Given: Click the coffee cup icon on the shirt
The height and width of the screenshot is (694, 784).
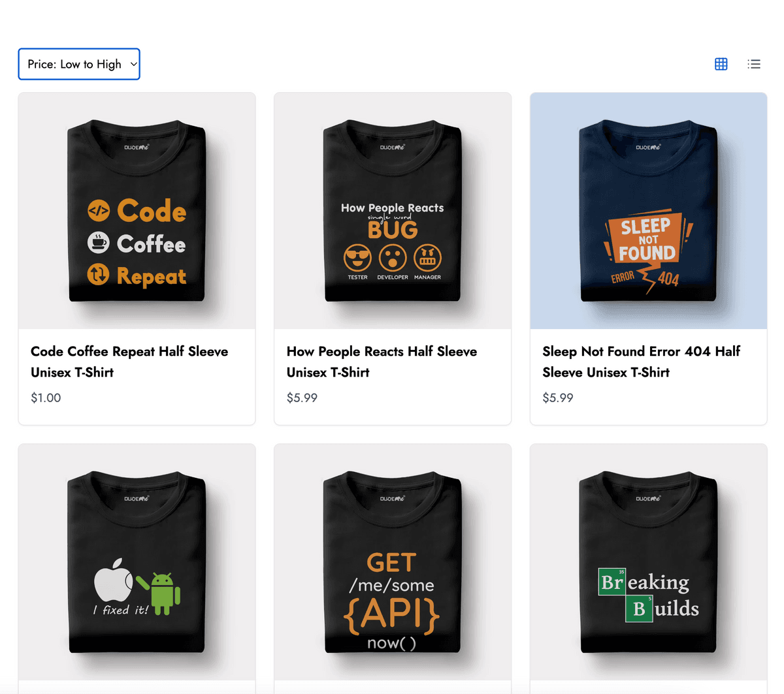Looking at the screenshot, I should tap(99, 243).
